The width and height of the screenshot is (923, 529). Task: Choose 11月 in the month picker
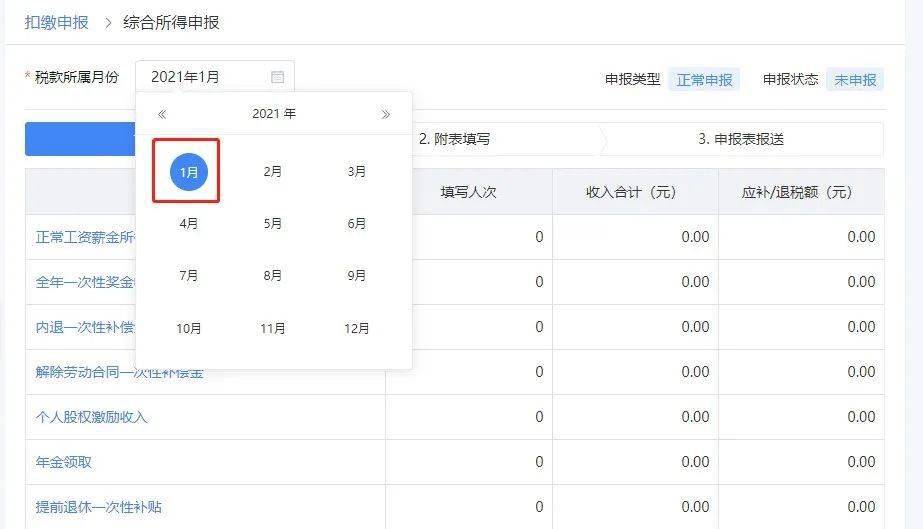(x=273, y=328)
